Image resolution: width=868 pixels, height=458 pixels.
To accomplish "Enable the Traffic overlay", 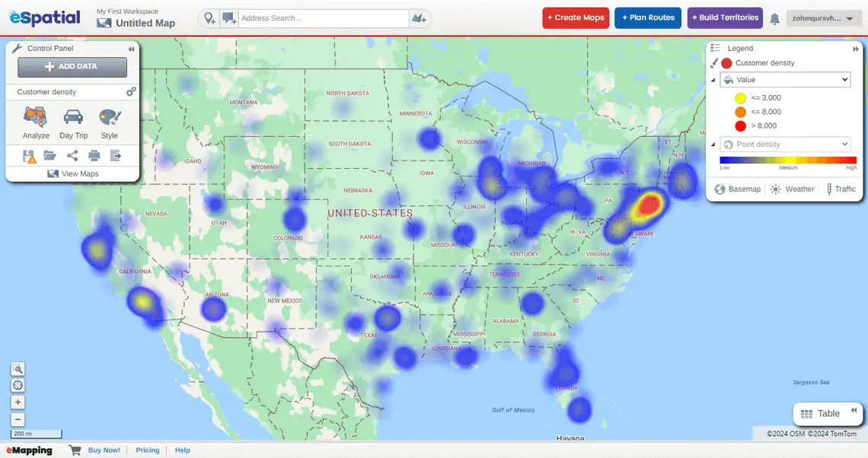I will [x=841, y=189].
